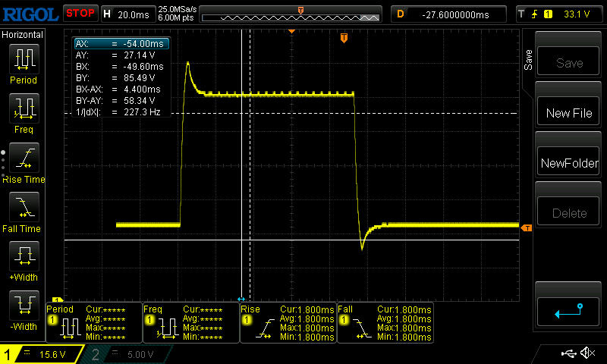
Task: Click the Fall Avg:1.800ms value
Action: click(404, 319)
